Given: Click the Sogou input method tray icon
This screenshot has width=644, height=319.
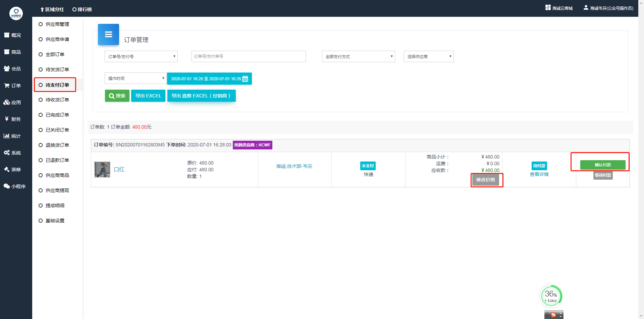Looking at the screenshot, I should coord(553,315).
